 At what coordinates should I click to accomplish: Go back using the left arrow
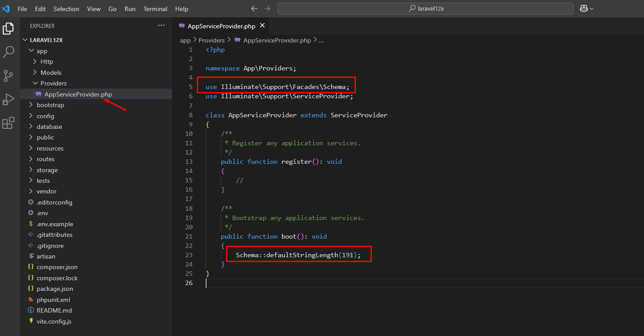tap(254, 9)
